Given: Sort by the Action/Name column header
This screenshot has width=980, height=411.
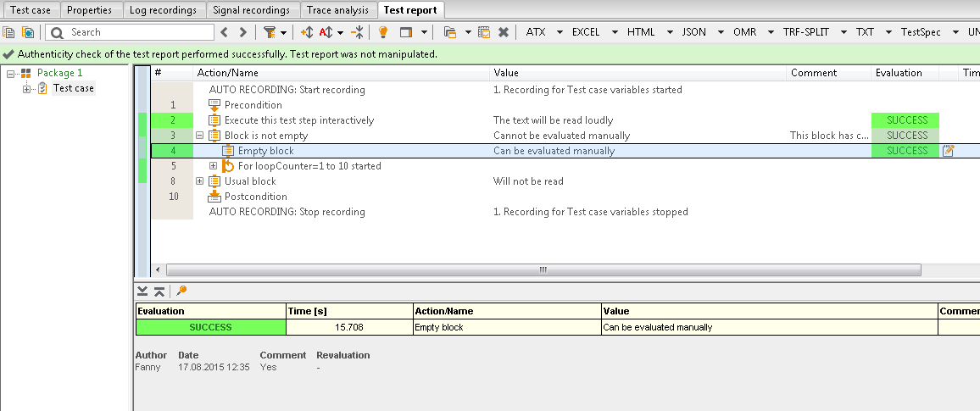Looking at the screenshot, I should (342, 73).
